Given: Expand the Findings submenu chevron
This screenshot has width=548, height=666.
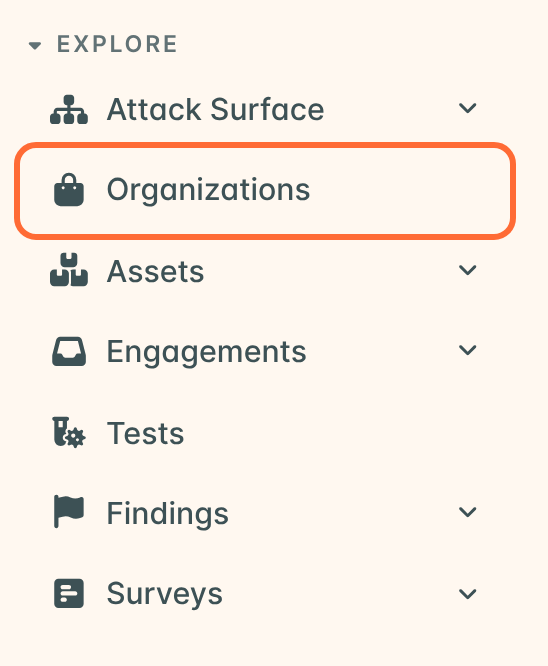Looking at the screenshot, I should point(467,512).
